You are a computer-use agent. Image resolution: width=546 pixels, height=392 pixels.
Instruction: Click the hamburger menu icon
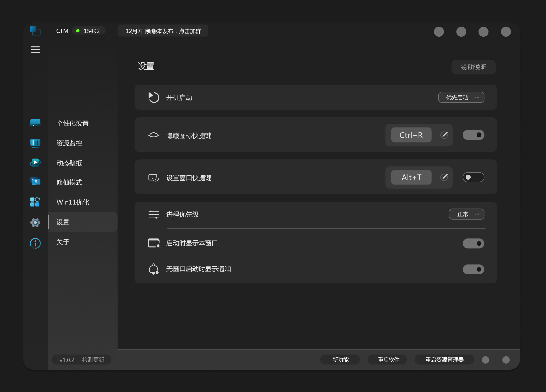[x=35, y=50]
